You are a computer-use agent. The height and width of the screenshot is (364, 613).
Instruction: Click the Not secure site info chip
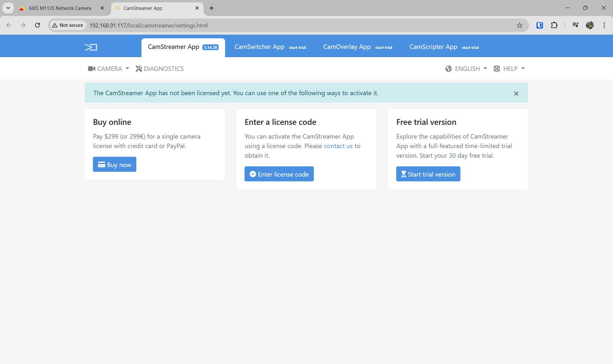(x=68, y=25)
